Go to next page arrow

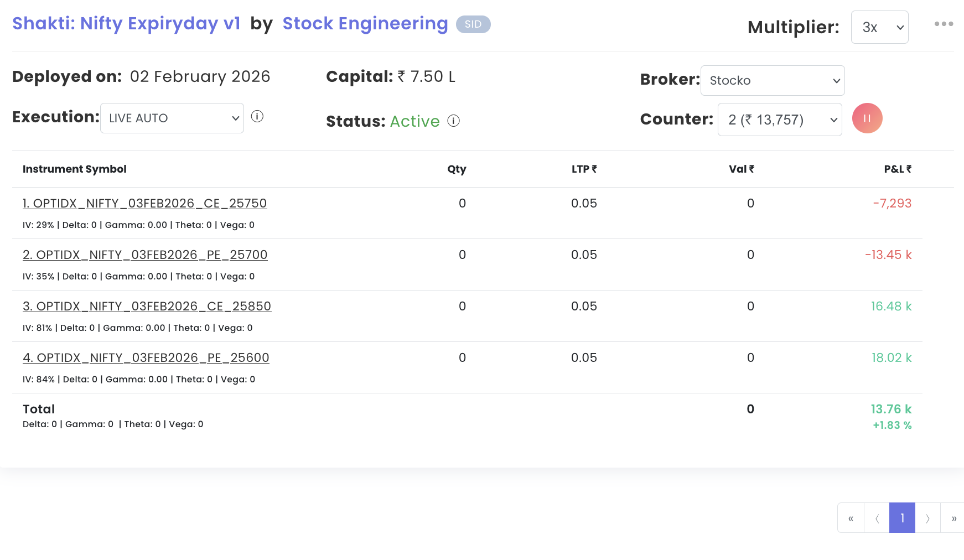pos(927,518)
